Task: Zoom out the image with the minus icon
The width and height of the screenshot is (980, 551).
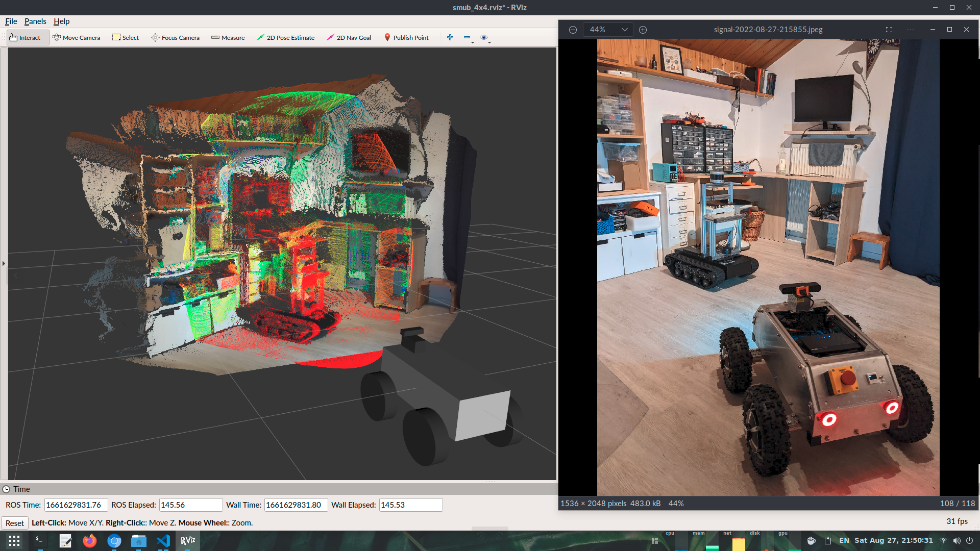Action: click(572, 30)
